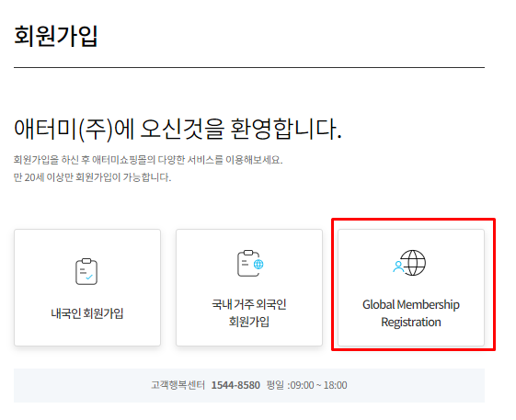Click the 만 20세 이상만 회원가입 notice

click(x=93, y=177)
